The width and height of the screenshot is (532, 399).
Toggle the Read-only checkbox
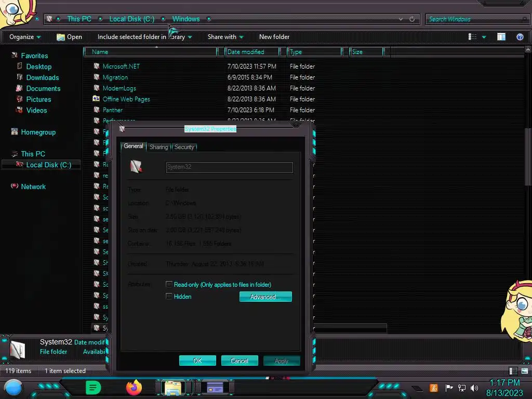pyautogui.click(x=169, y=284)
